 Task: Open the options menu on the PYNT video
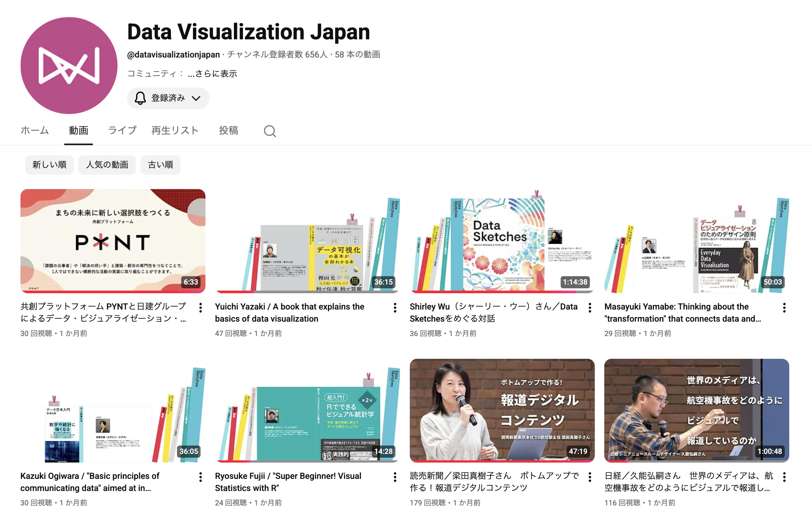pyautogui.click(x=200, y=308)
